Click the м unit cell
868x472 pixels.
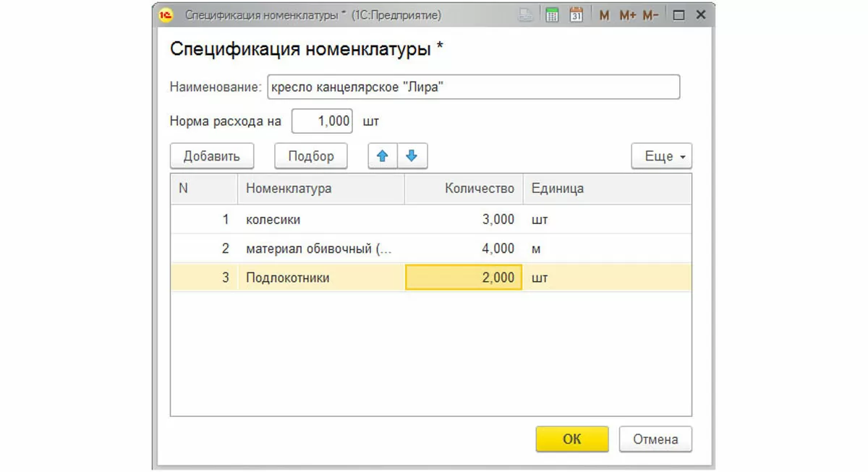tap(607, 249)
